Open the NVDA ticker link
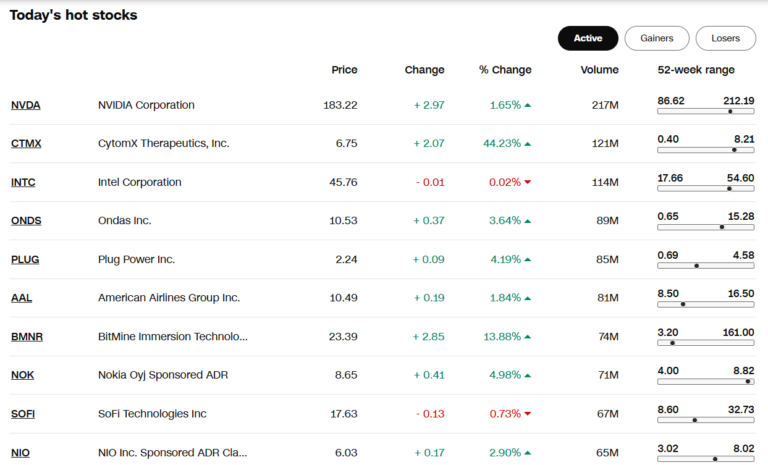Screen dimensions: 768x465 point(25,105)
